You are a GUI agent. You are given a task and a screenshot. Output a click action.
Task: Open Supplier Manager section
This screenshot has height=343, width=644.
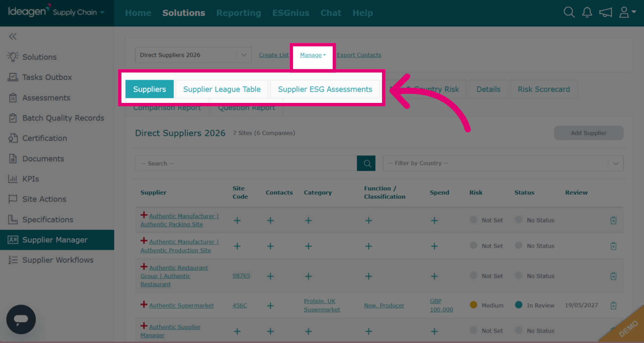coord(57,240)
